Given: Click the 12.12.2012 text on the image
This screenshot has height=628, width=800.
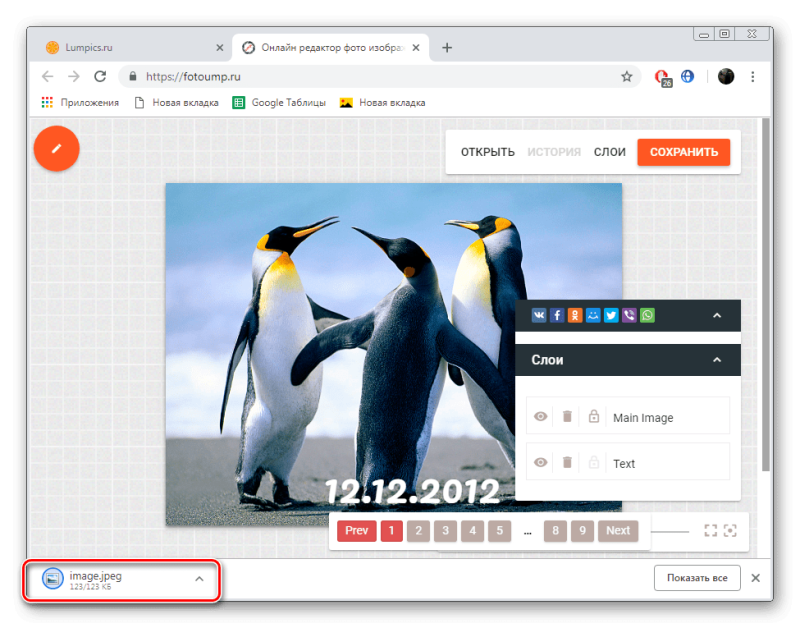Looking at the screenshot, I should (412, 492).
